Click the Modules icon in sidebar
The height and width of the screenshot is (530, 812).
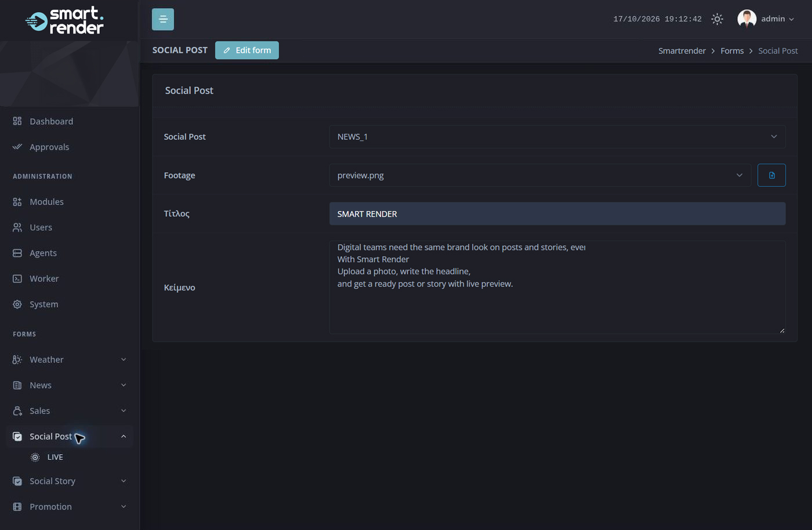click(x=17, y=202)
